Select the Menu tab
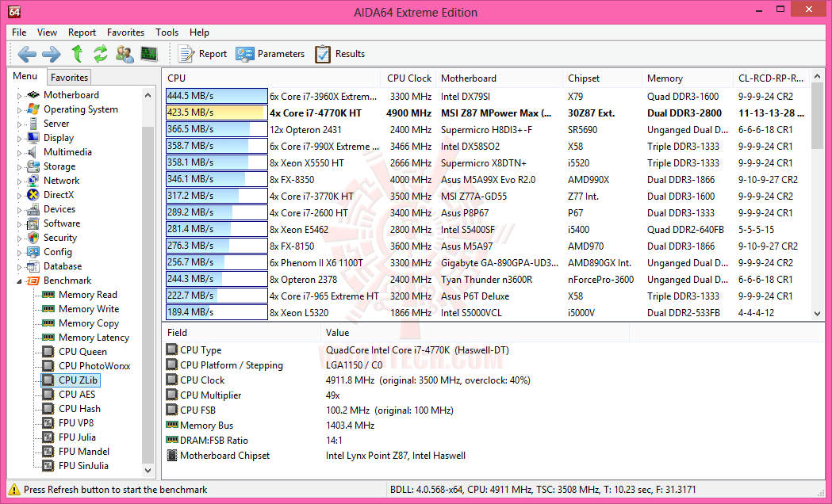This screenshot has height=504, width=832. pyautogui.click(x=25, y=76)
